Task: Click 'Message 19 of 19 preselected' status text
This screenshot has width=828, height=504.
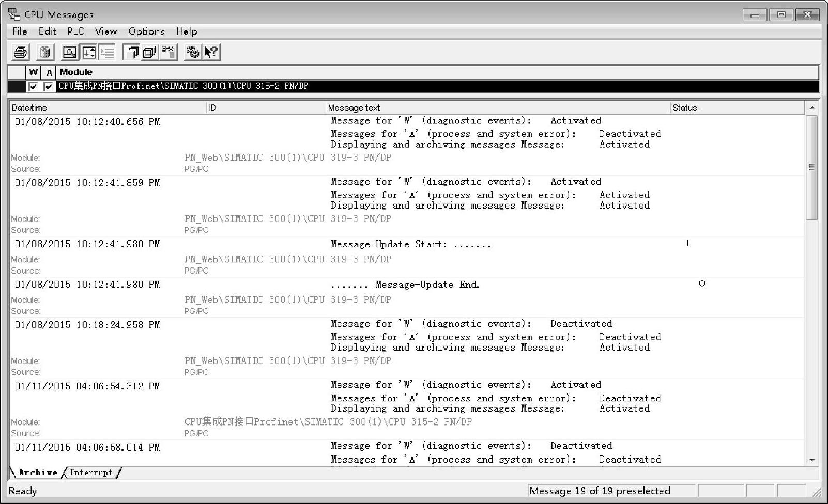Action: coord(600,491)
